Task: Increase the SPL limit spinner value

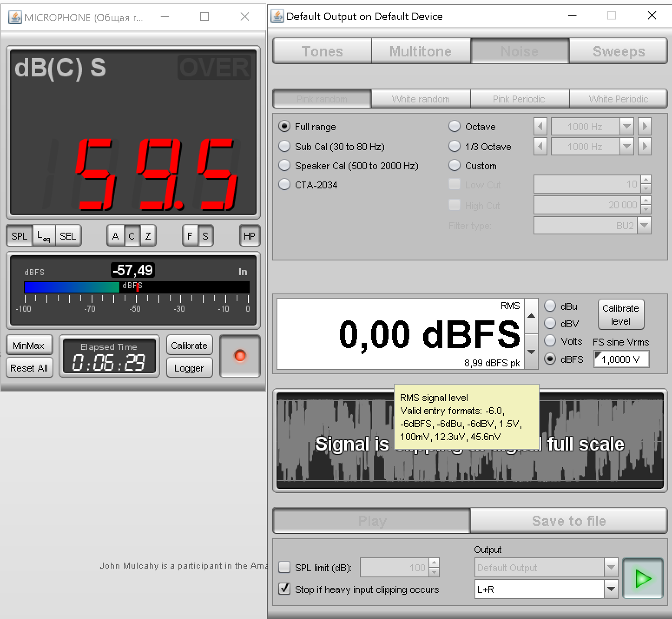Action: coord(434,563)
